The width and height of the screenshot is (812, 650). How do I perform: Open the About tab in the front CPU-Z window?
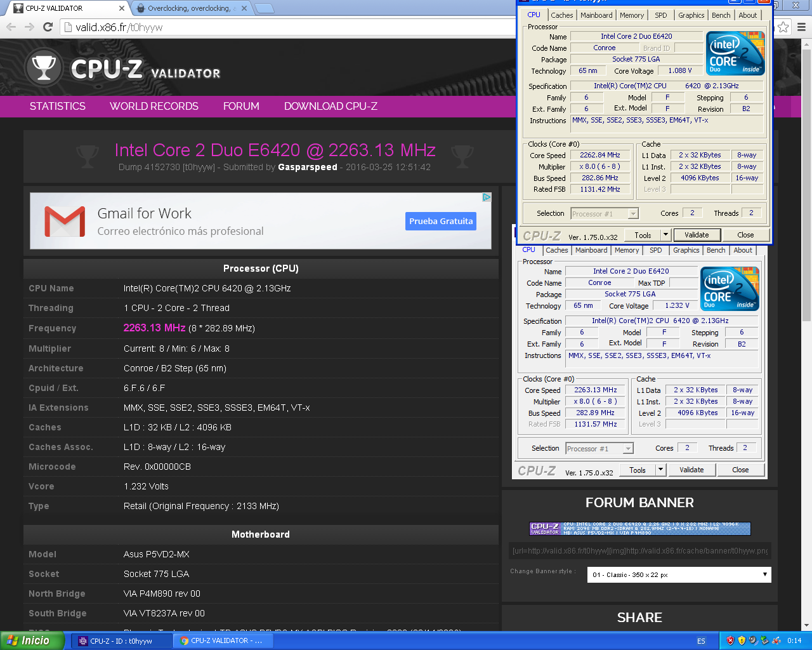pyautogui.click(x=748, y=15)
